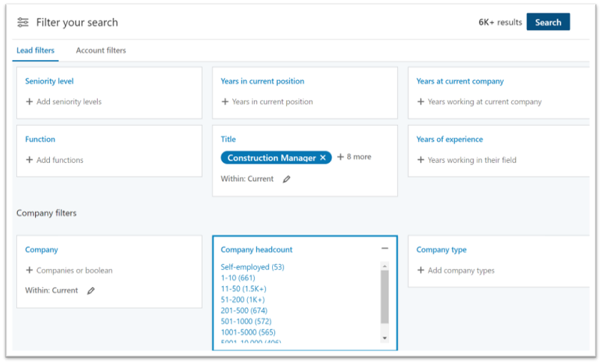
Task: Edit Title scope with the pencil icon
Action: click(286, 179)
